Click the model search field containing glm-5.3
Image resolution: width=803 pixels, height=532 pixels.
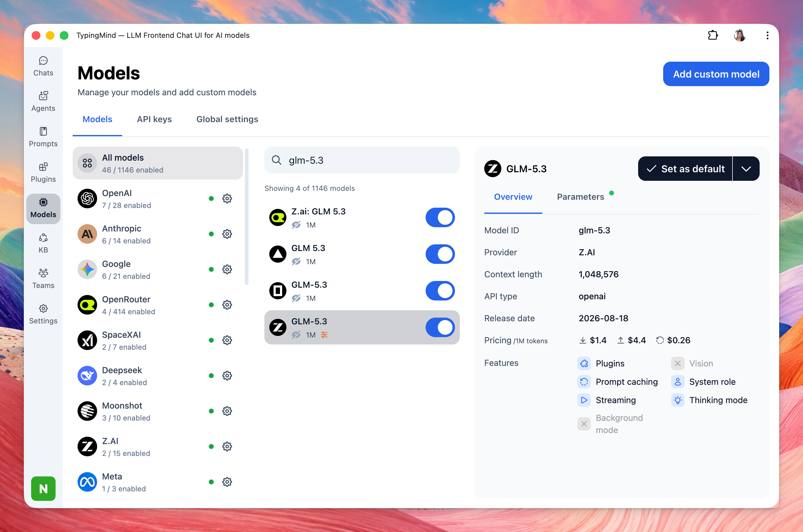pyautogui.click(x=362, y=160)
